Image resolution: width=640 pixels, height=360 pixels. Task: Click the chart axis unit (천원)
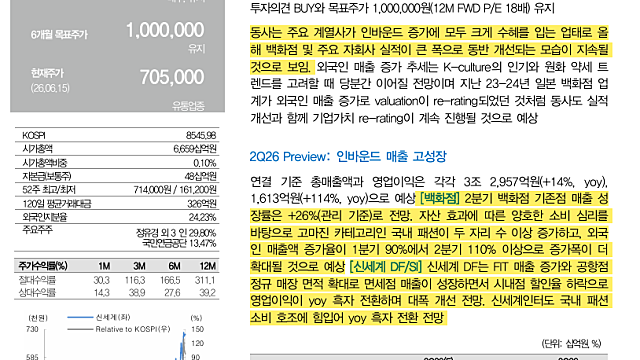(x=38, y=318)
